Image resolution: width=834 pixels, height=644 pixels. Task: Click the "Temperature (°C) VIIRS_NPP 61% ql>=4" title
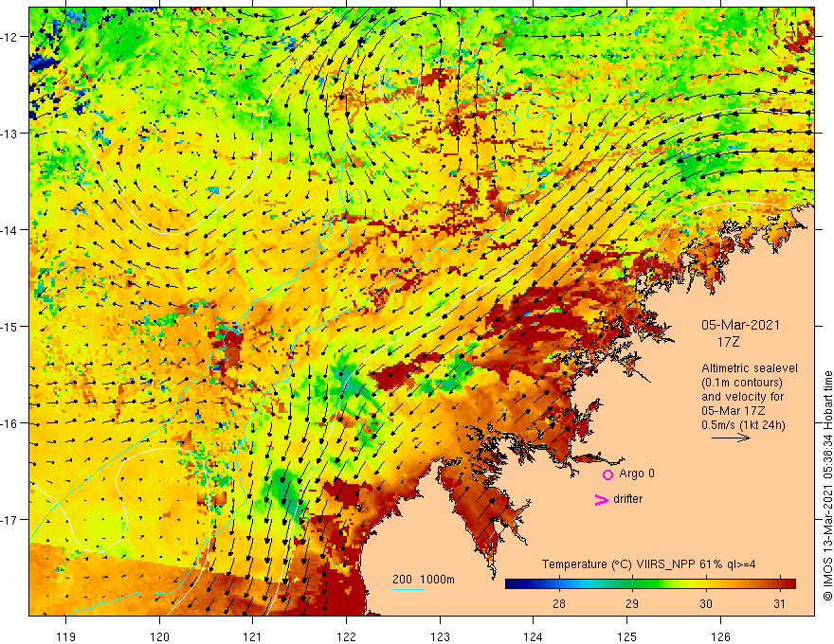click(x=648, y=564)
